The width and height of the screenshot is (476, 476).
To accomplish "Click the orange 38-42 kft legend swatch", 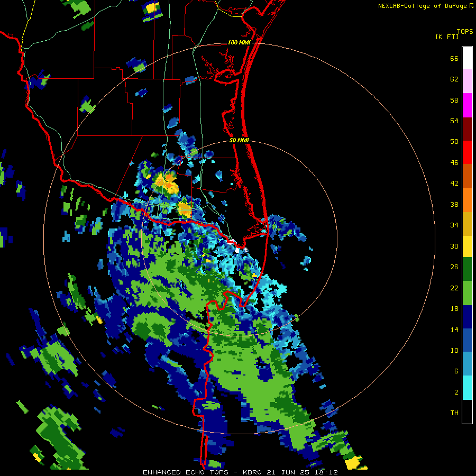I will tap(467, 200).
